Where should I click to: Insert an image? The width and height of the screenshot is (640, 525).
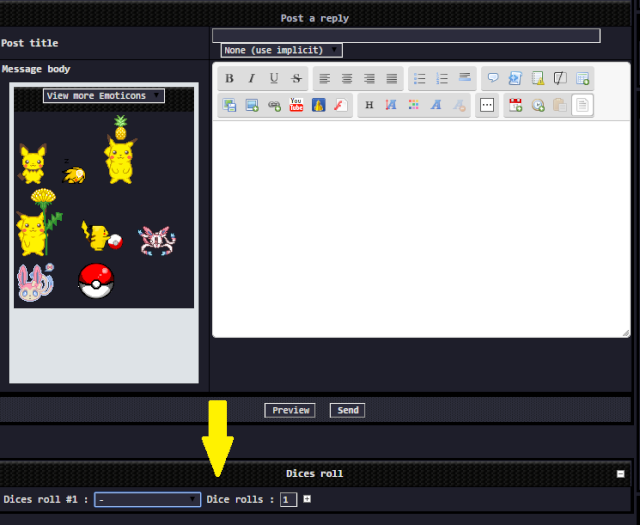coord(252,105)
